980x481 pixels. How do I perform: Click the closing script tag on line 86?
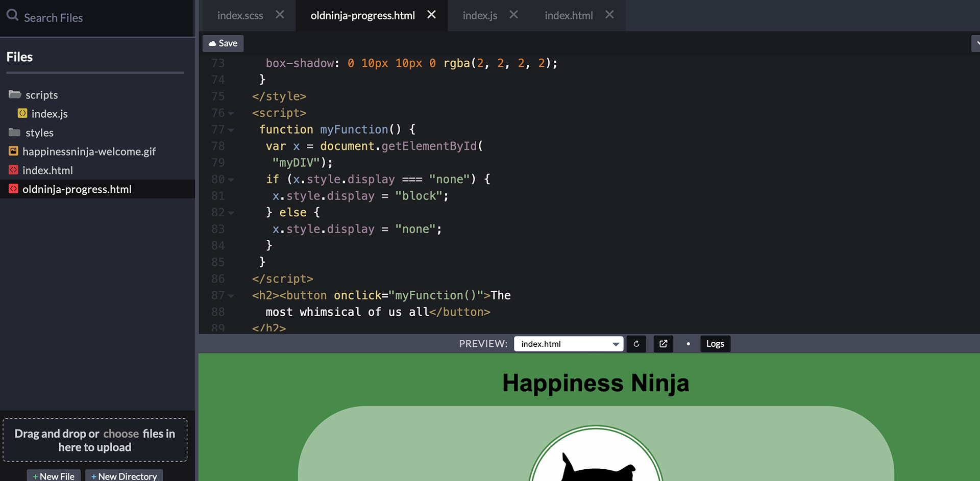coord(282,279)
